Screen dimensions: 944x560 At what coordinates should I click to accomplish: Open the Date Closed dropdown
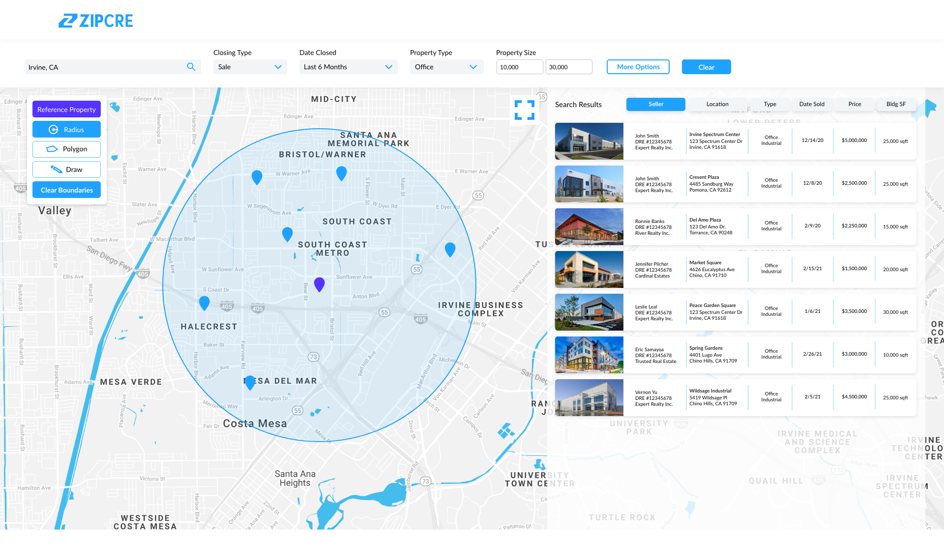(x=348, y=67)
